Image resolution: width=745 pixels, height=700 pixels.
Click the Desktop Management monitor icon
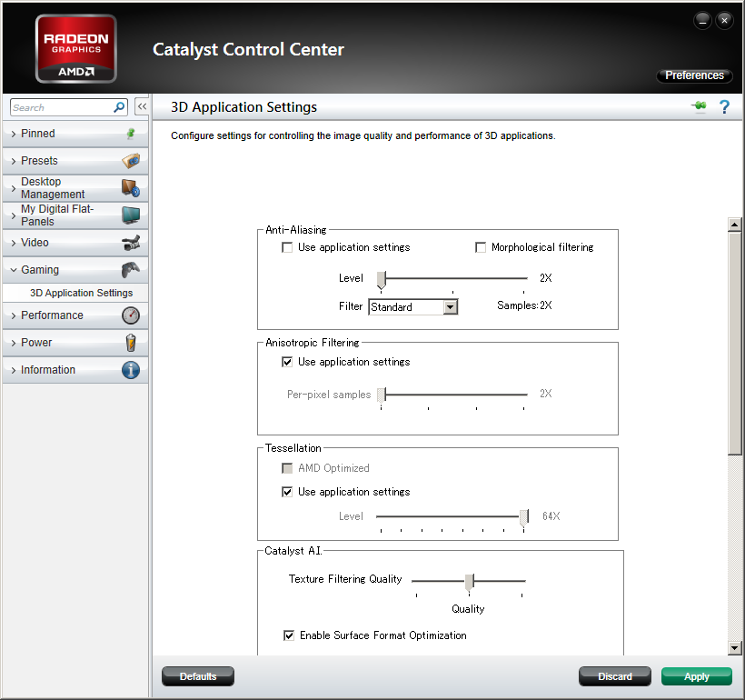131,188
